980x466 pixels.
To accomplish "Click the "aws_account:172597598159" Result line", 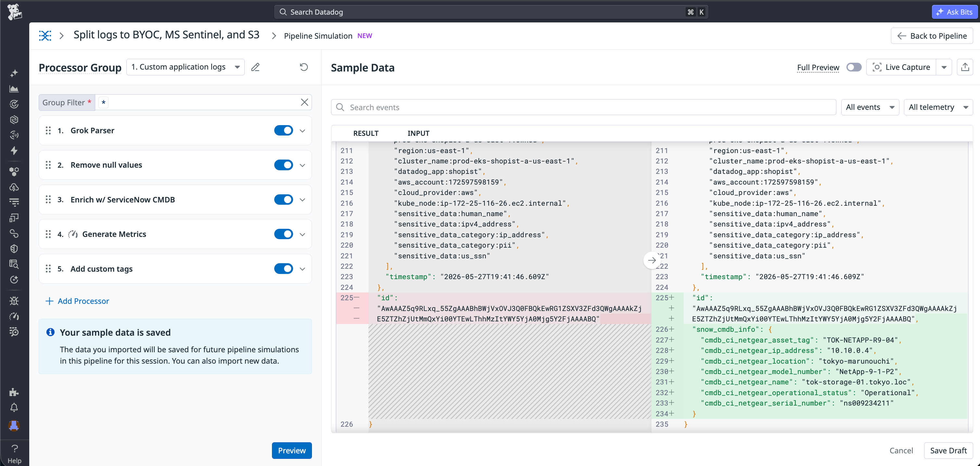I will tap(450, 182).
